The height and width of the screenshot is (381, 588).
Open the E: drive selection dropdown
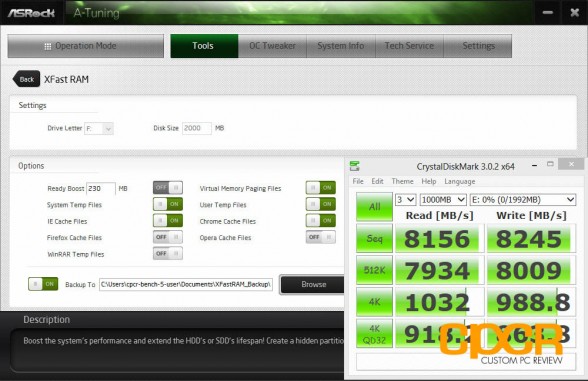click(523, 200)
